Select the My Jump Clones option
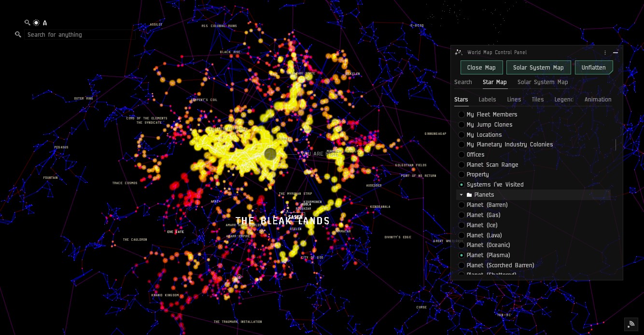This screenshot has height=335, width=644. (x=462, y=125)
